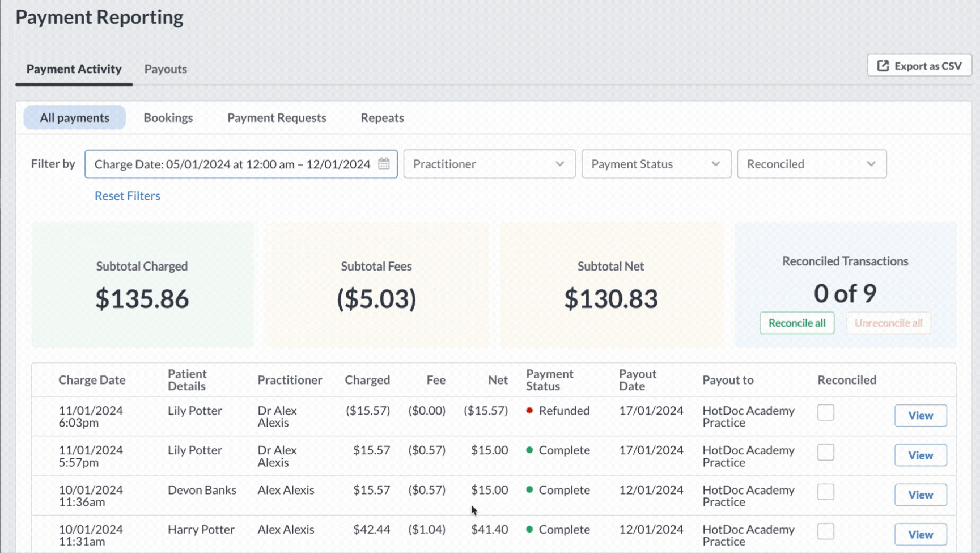This screenshot has height=553, width=980.
Task: View the Devon Banks payment details
Action: click(x=920, y=495)
